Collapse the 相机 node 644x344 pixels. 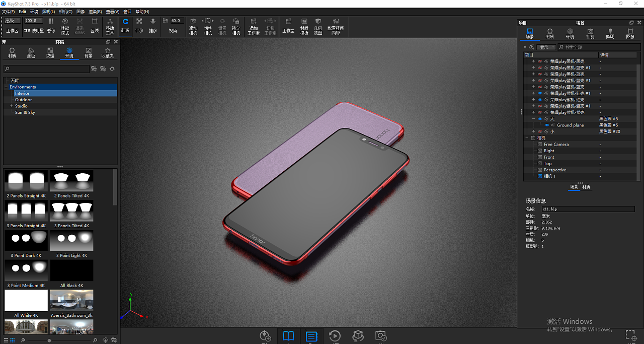tap(527, 138)
